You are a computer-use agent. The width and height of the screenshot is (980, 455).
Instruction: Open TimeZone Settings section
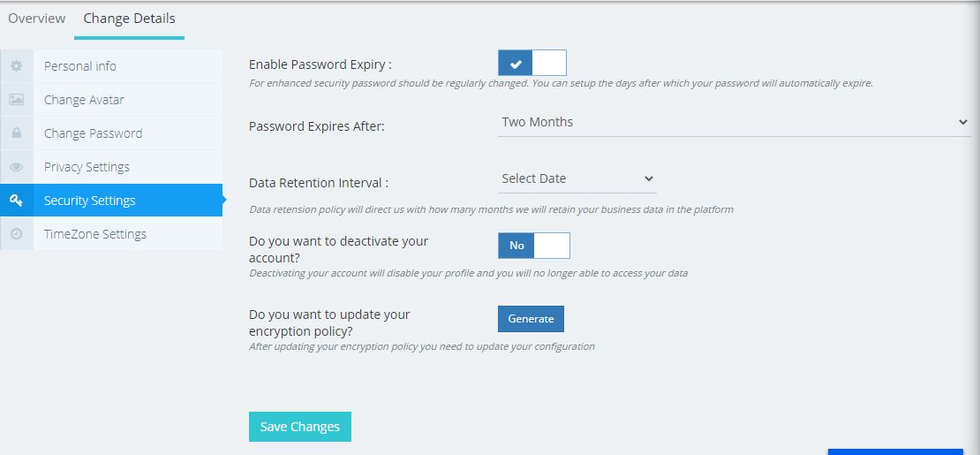click(95, 234)
